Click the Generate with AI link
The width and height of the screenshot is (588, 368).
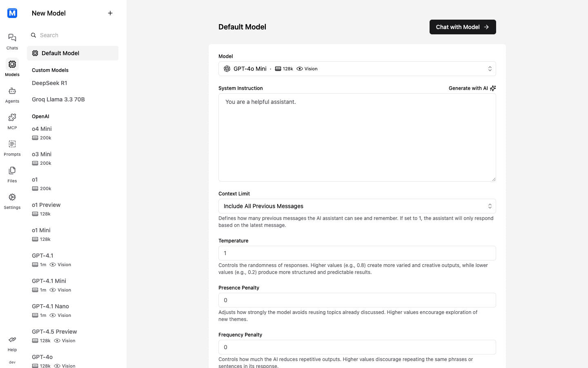pyautogui.click(x=472, y=88)
